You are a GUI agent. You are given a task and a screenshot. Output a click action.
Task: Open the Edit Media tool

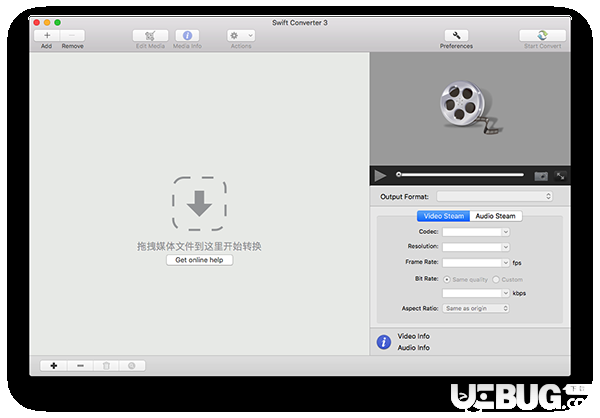pyautogui.click(x=150, y=36)
